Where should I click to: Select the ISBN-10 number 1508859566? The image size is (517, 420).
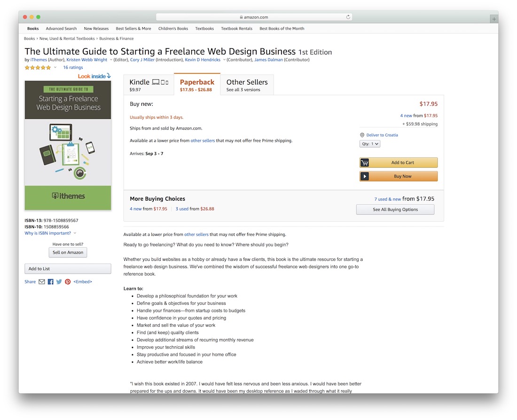pos(56,227)
